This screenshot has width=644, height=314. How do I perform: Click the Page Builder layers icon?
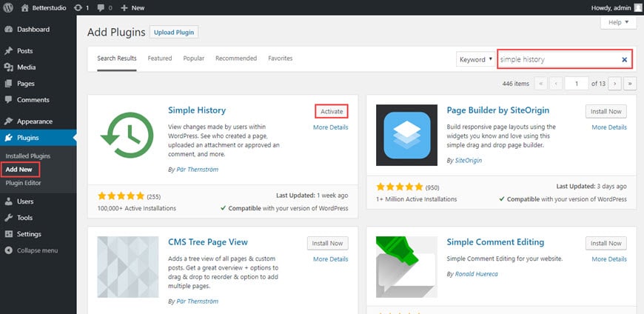pyautogui.click(x=406, y=136)
